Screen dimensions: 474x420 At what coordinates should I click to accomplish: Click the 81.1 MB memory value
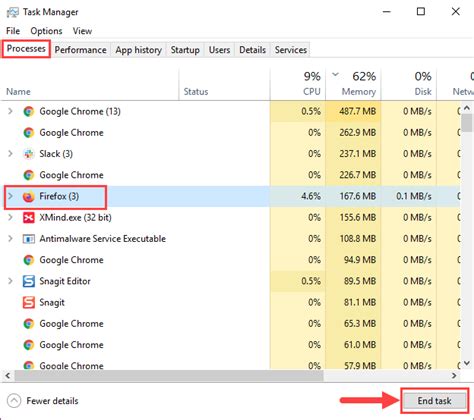coord(360,302)
